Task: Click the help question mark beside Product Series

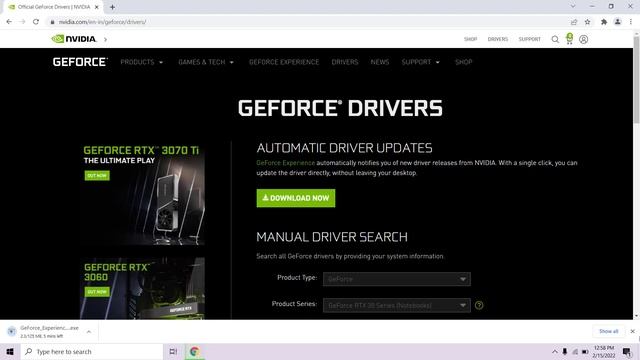Action: (x=479, y=305)
